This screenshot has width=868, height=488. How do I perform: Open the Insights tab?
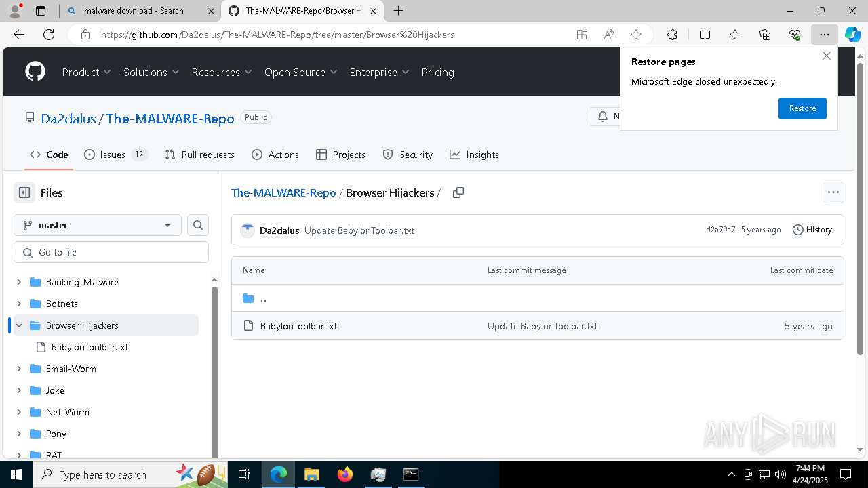474,155
